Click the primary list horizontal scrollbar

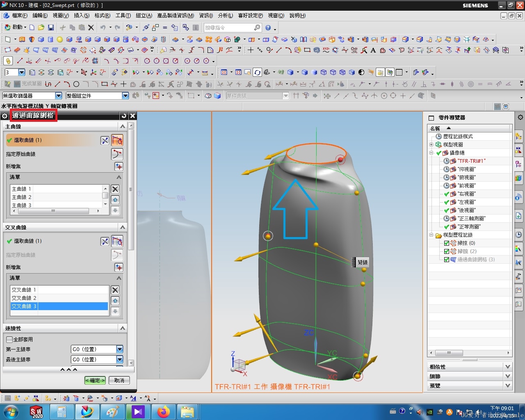pyautogui.click(x=52, y=211)
